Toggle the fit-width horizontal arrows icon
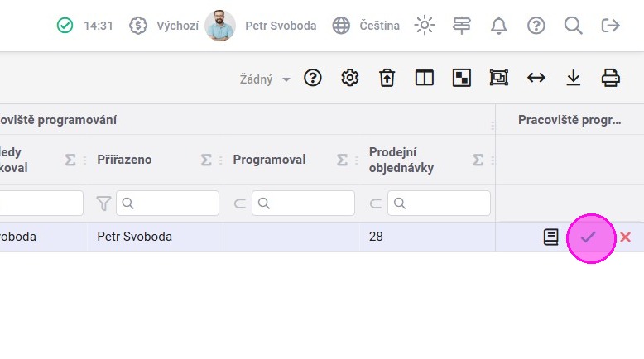Viewport: 644px width, 359px height. click(x=536, y=78)
